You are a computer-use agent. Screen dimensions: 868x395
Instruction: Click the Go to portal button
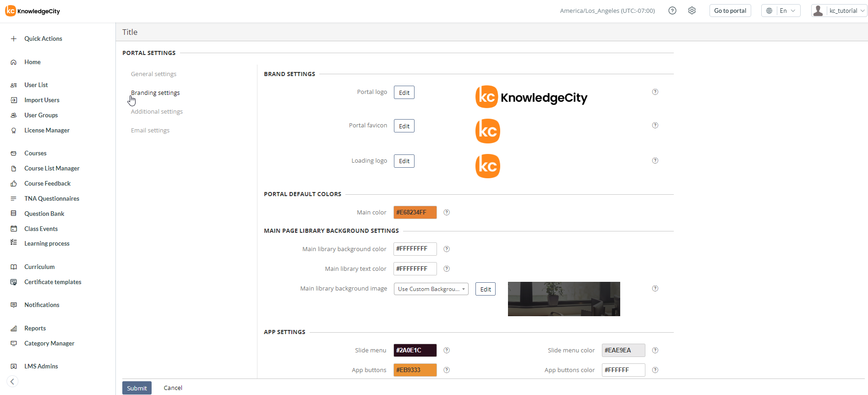tap(730, 11)
